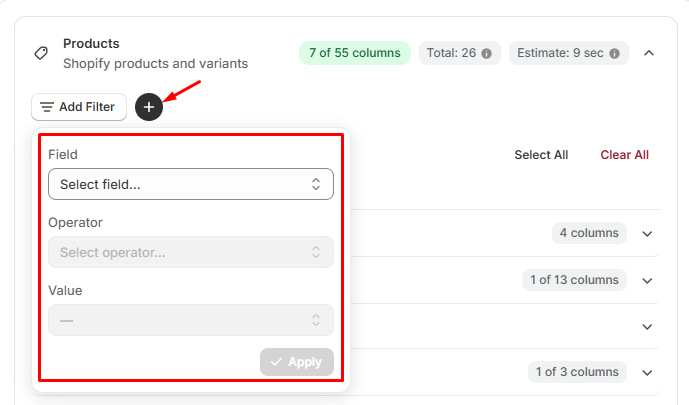Expand the 4 columns section chevron
689x405 pixels.
(x=647, y=234)
